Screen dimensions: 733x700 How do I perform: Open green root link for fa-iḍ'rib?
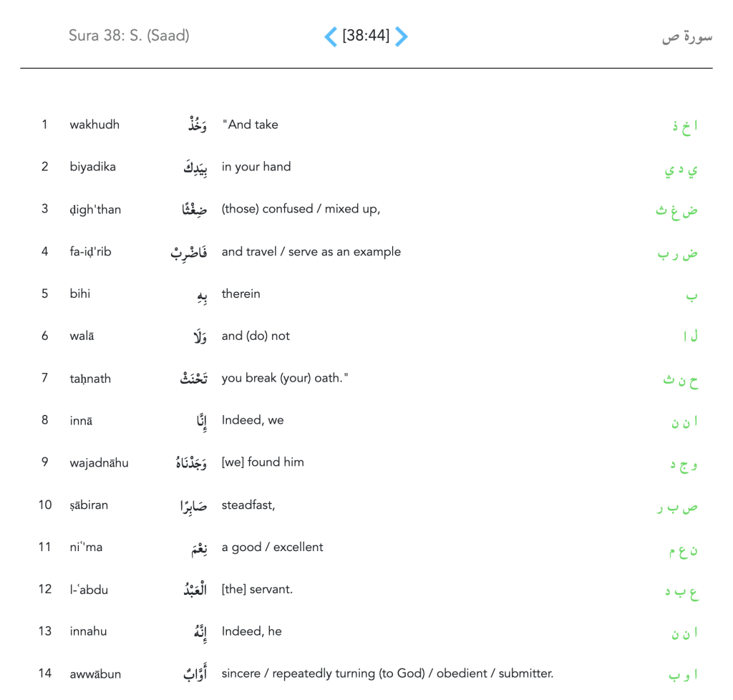678,253
